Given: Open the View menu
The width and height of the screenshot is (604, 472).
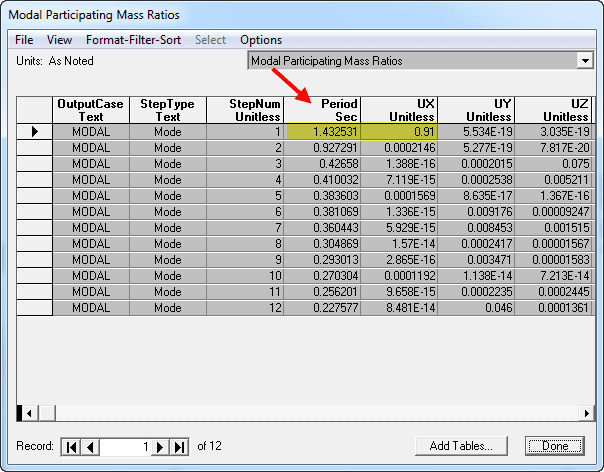Looking at the screenshot, I should coord(59,40).
